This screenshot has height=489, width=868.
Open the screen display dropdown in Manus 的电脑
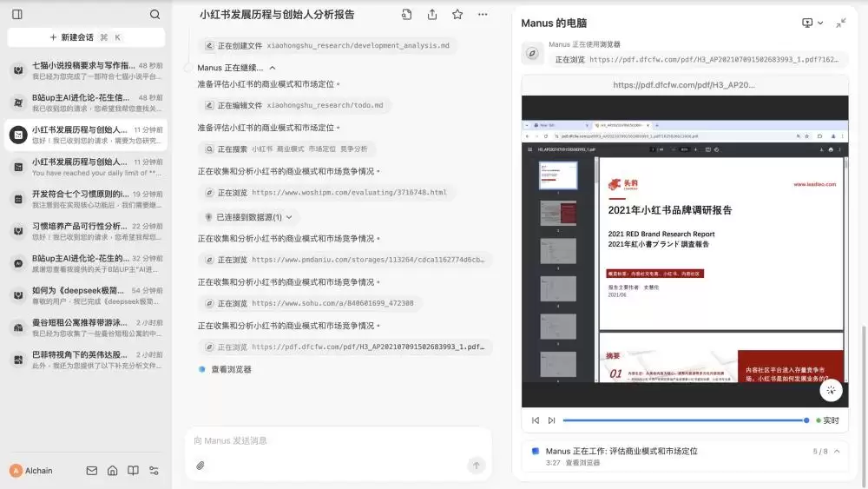pyautogui.click(x=812, y=23)
